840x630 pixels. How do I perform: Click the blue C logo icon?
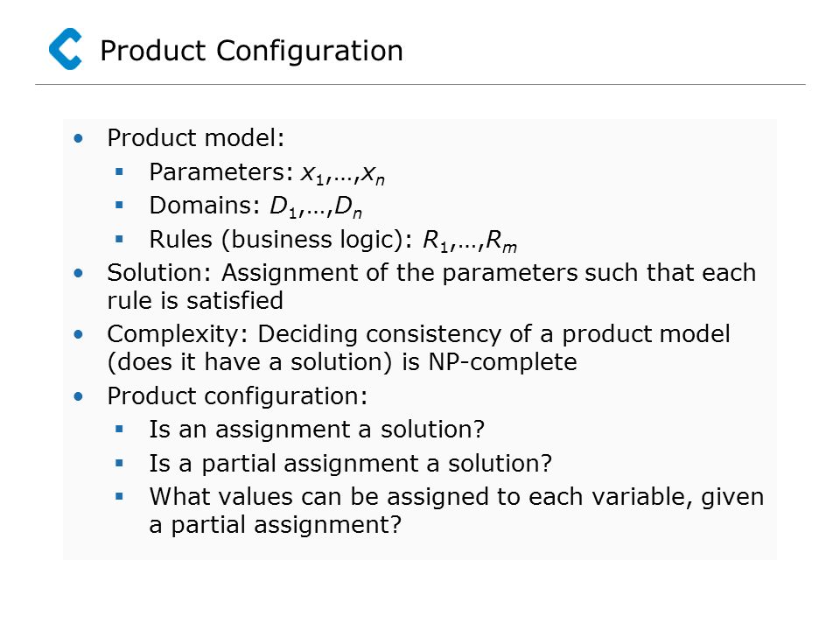coord(66,49)
